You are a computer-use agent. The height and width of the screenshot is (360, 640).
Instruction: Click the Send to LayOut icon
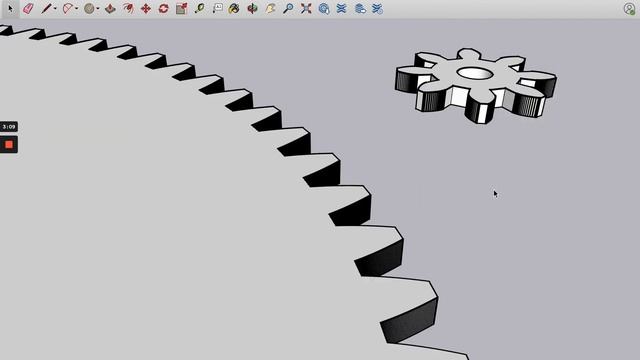coord(360,9)
